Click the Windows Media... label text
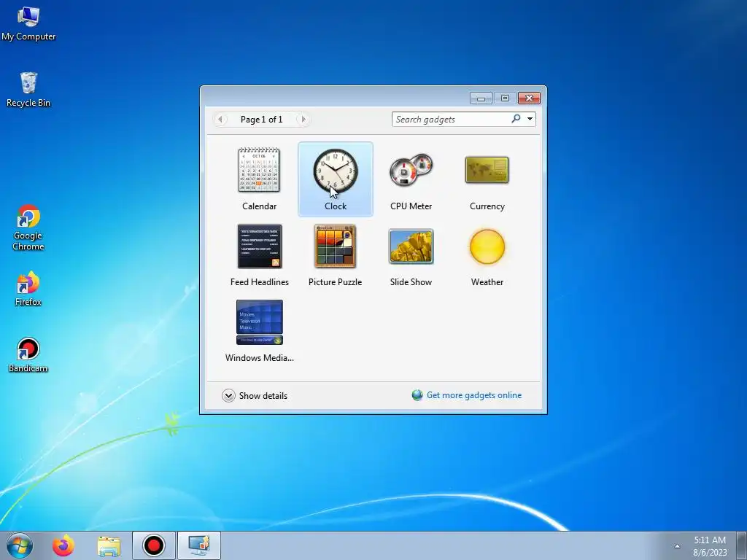Viewport: 747px width, 560px height. coord(260,357)
